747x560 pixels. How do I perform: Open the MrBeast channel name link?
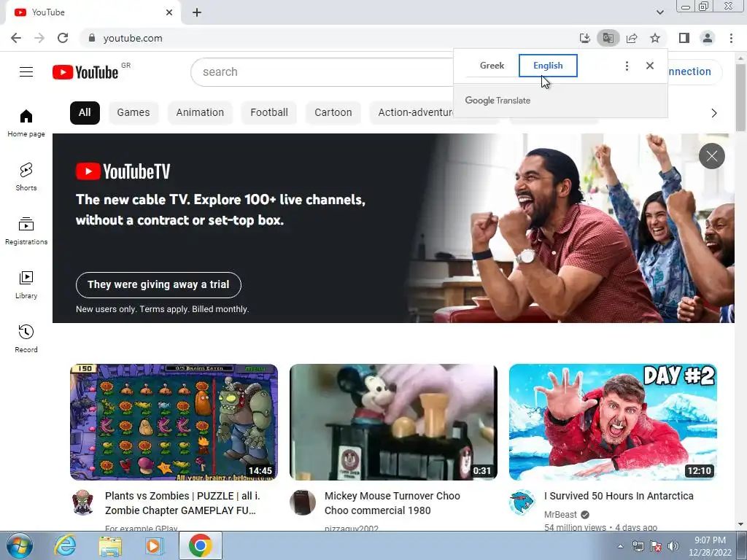point(560,515)
